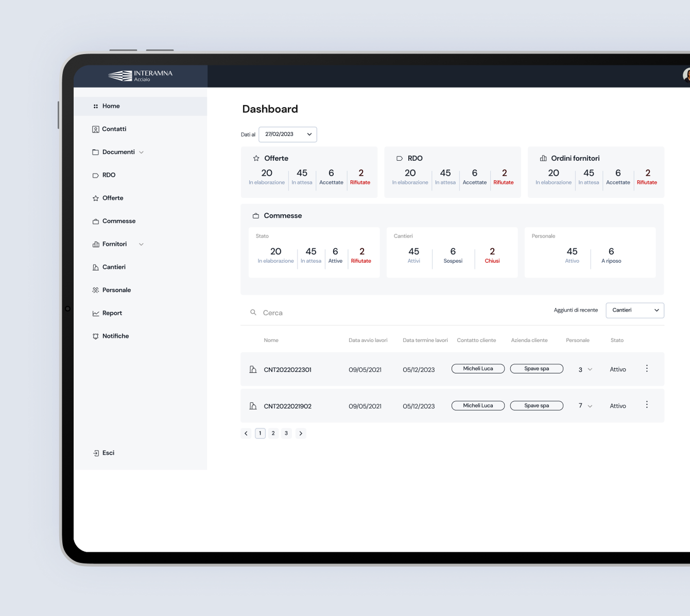Click the Stato column header
The width and height of the screenshot is (690, 616).
coord(617,340)
